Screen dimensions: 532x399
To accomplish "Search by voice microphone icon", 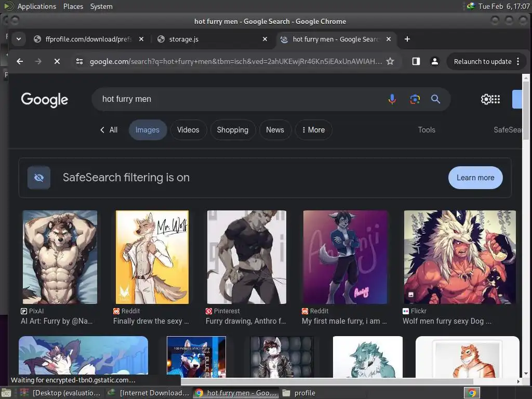I will (392, 99).
